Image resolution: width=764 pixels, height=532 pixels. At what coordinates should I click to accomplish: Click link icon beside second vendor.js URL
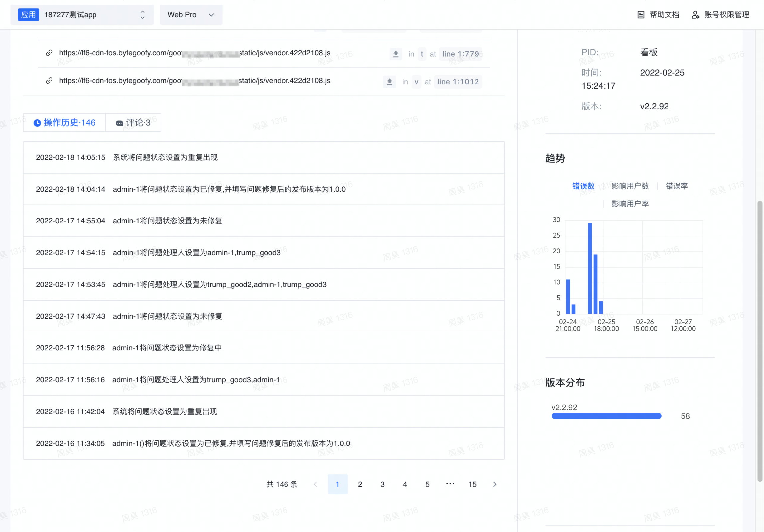[x=49, y=81]
